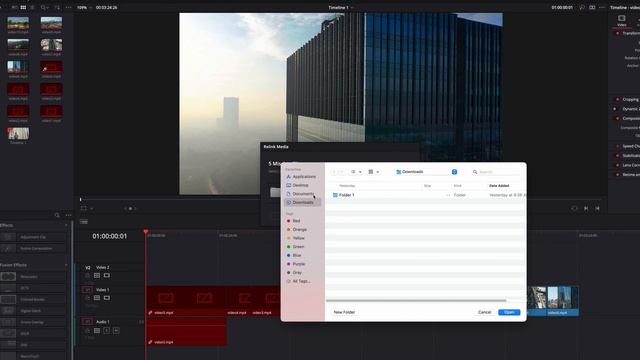Open media pool three-dot options menu
640x360 pixels.
click(68, 7)
